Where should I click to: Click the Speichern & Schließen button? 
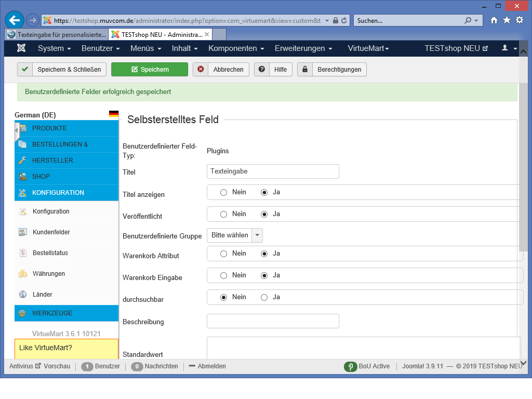(62, 70)
